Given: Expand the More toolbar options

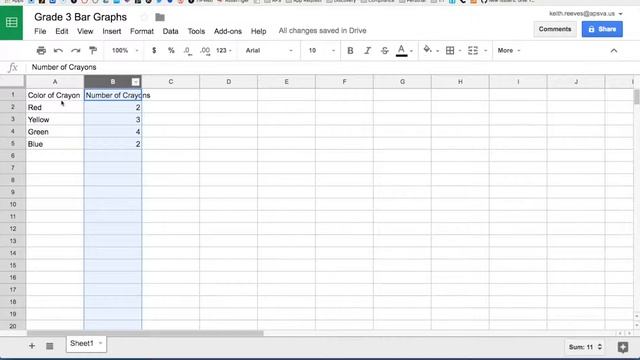Looking at the screenshot, I should (x=509, y=51).
